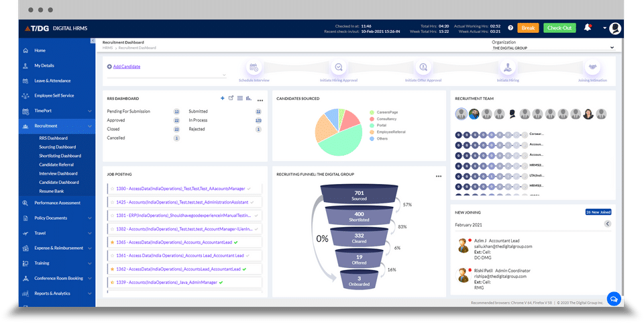This screenshot has height=323, width=644.
Task: Click the Training sidebar icon
Action: click(25, 263)
